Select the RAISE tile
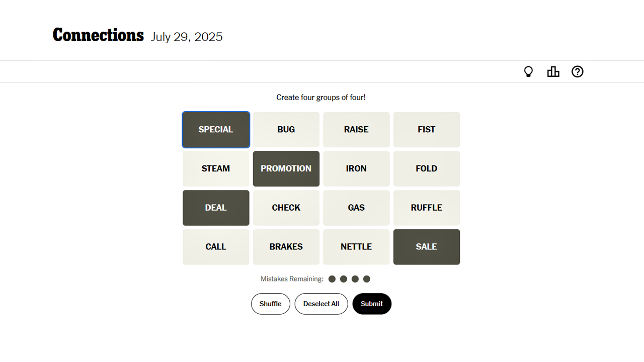Image resolution: width=644 pixels, height=362 pixels. click(x=356, y=129)
